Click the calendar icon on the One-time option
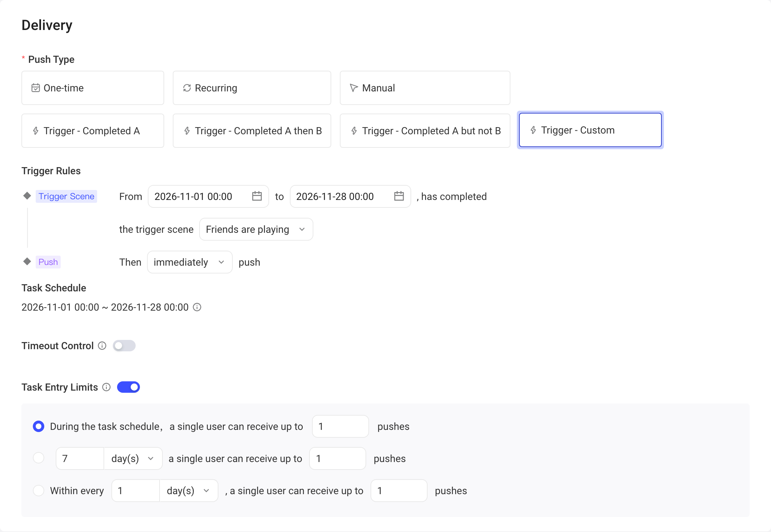 [x=36, y=88]
